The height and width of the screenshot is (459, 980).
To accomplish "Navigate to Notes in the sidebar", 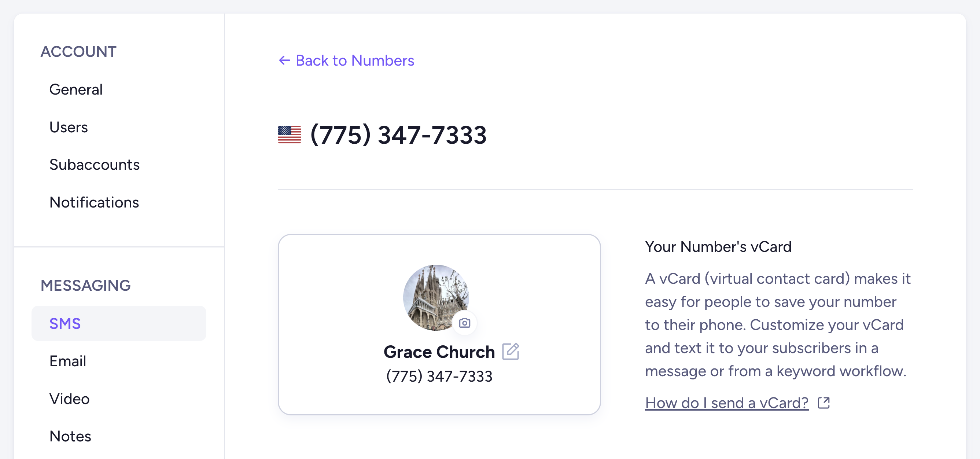I will click(x=70, y=436).
